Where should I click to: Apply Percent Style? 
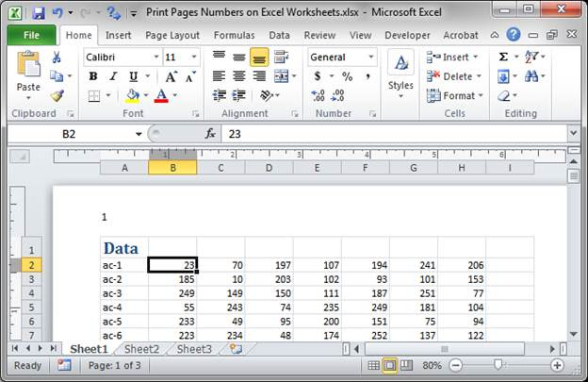pos(348,76)
